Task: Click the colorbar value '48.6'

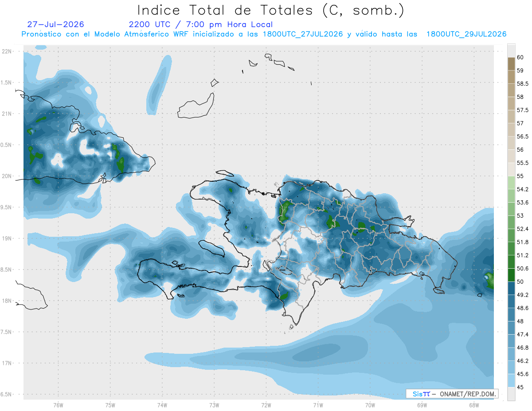Action: point(522,308)
